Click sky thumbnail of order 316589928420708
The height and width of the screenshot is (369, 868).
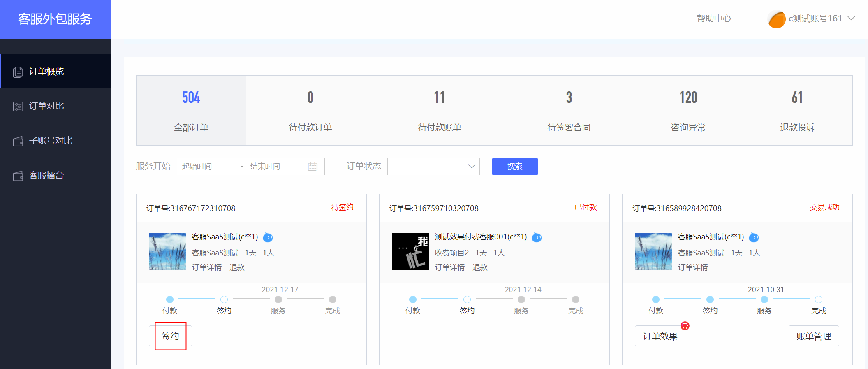653,252
